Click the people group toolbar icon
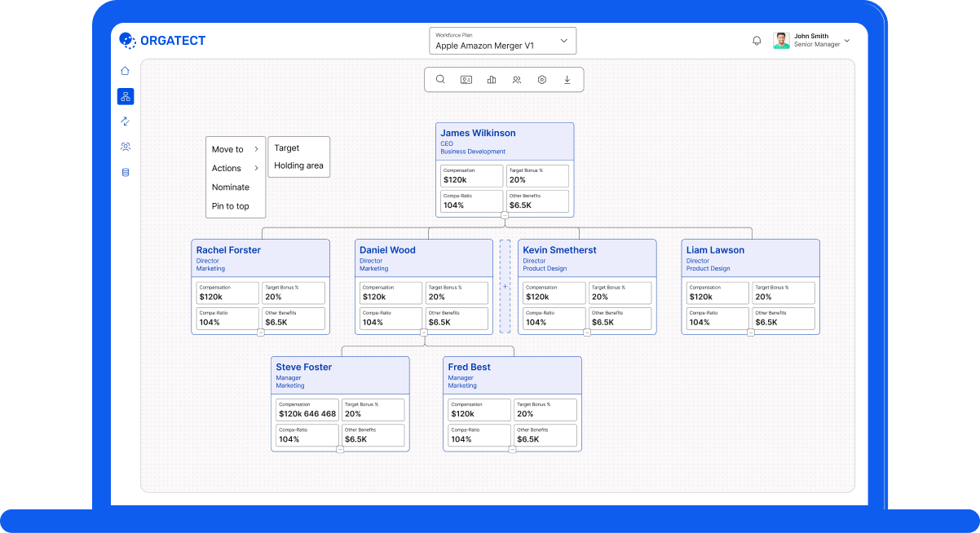Viewport: 980px width, 533px height. pos(517,80)
